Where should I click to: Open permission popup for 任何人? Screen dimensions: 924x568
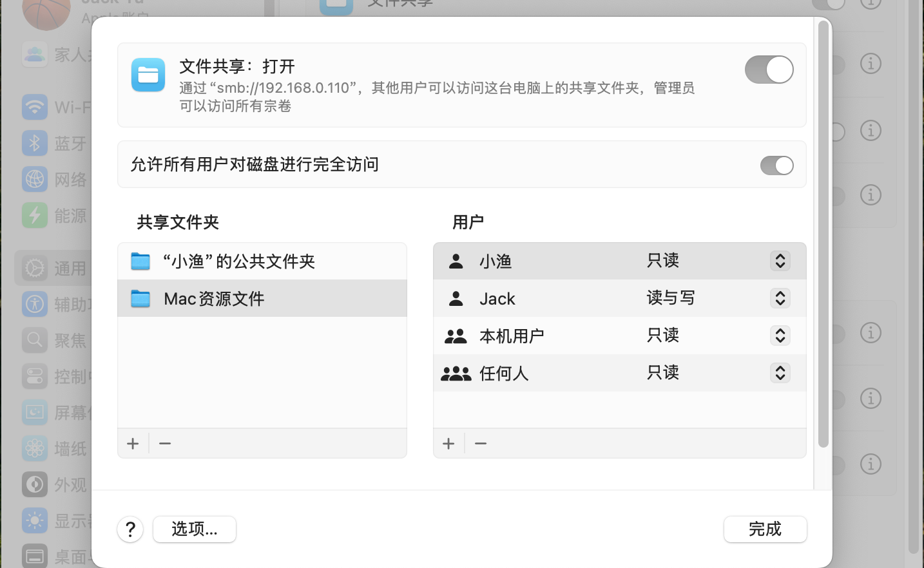pos(780,373)
